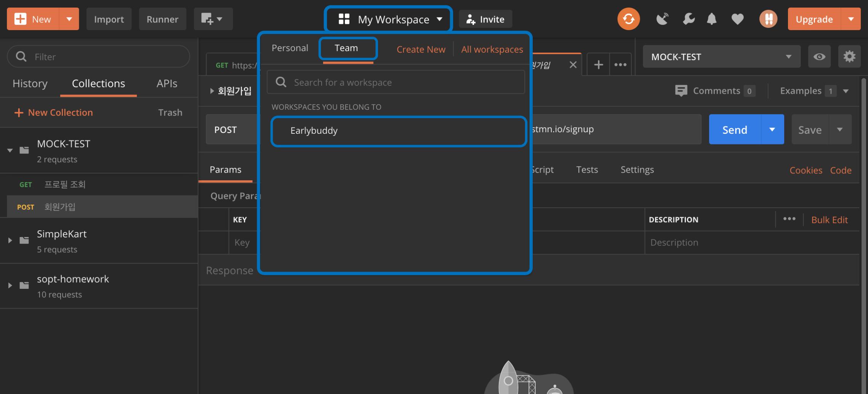Viewport: 868px width, 394px height.
Task: Open manage environments gear icon
Action: pyautogui.click(x=849, y=57)
